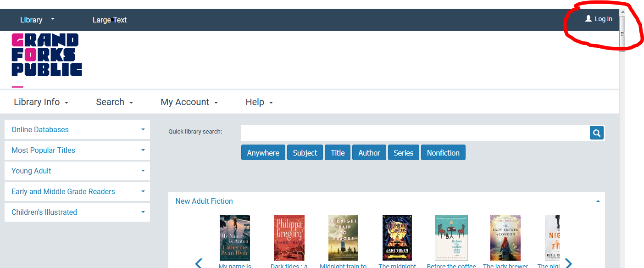
Task: Open the Dark Tides book cover
Action: coord(289,237)
